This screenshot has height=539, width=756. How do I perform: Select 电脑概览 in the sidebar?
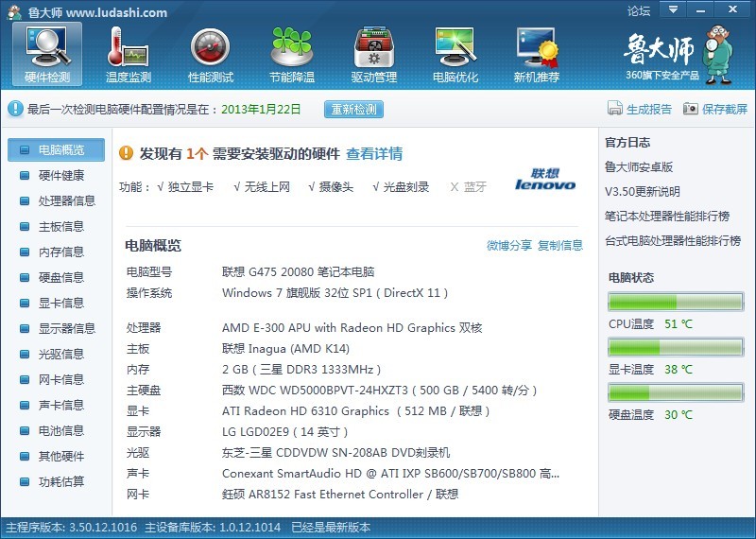[x=57, y=150]
